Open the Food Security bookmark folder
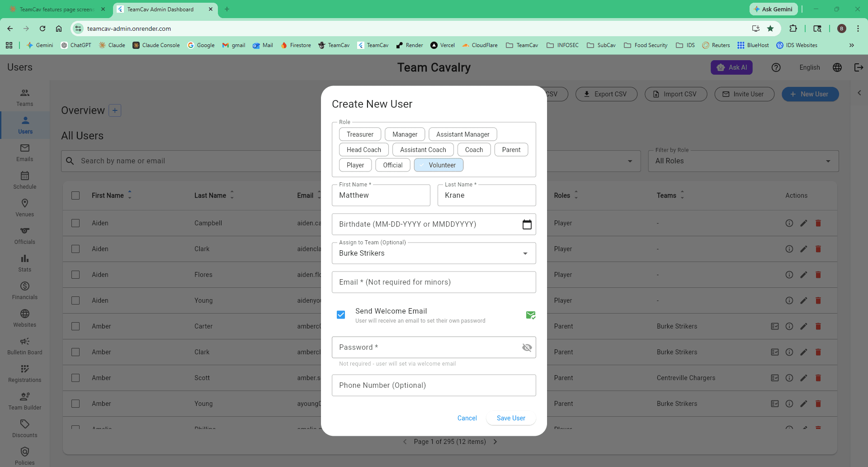The width and height of the screenshot is (868, 467). tap(646, 45)
